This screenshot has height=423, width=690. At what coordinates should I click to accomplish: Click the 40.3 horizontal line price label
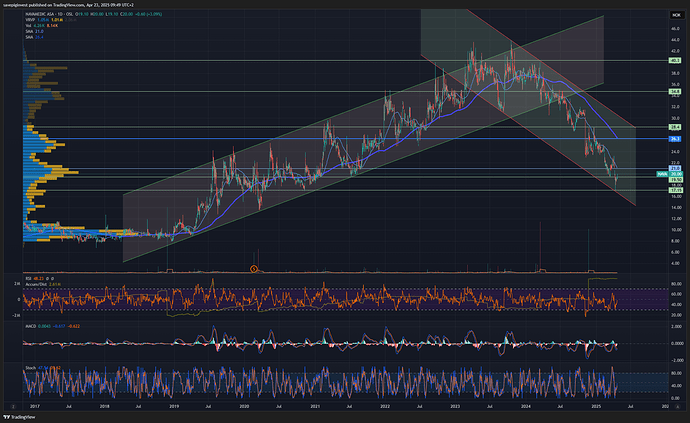click(x=675, y=60)
